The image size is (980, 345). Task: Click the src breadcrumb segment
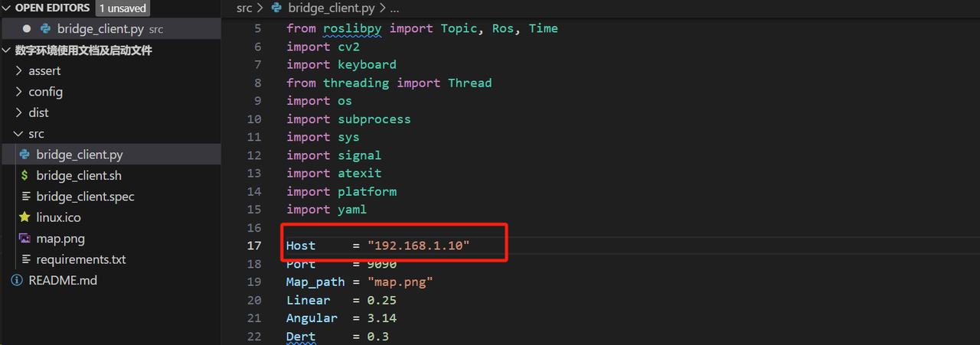point(244,8)
